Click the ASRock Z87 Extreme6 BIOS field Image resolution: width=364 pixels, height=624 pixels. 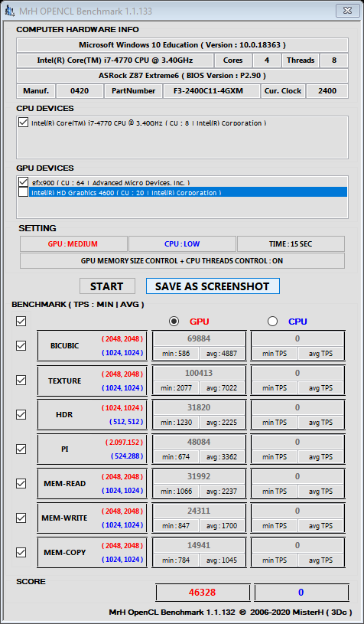pyautogui.click(x=183, y=76)
